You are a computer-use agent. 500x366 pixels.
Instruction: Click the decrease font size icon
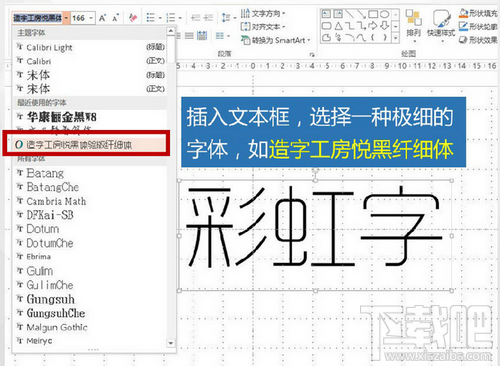(115, 18)
